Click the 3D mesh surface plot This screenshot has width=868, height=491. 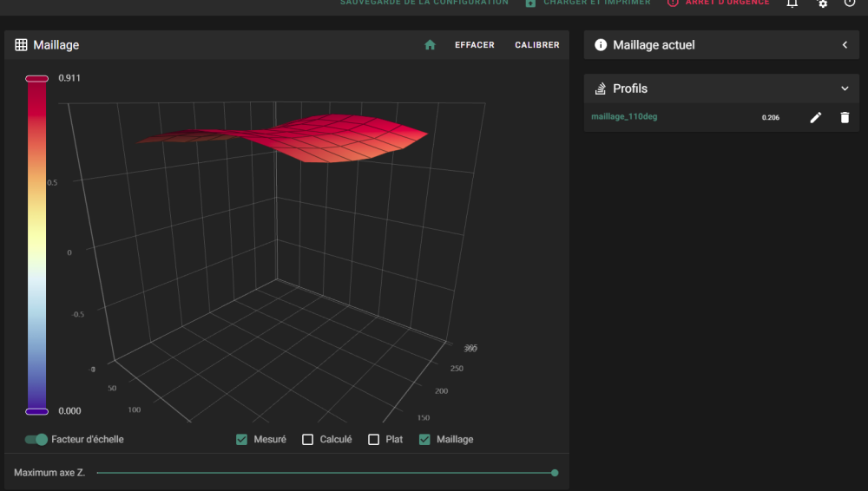[282, 137]
